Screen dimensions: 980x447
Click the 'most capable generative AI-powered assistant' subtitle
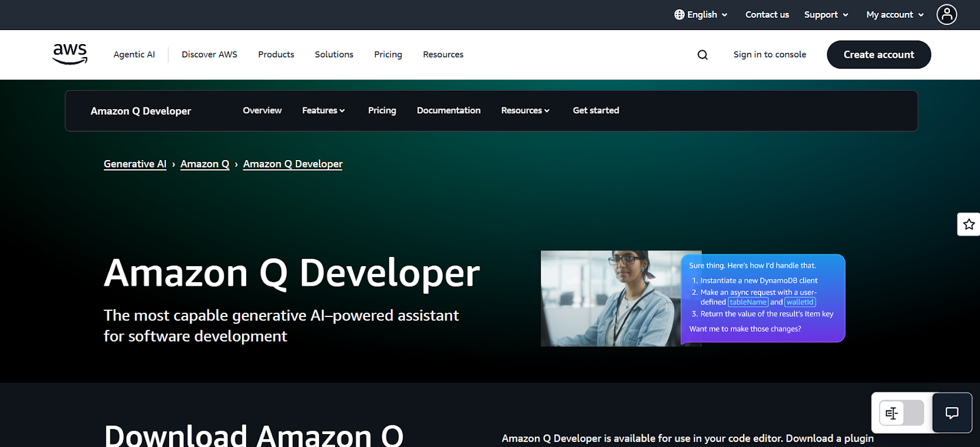click(281, 326)
